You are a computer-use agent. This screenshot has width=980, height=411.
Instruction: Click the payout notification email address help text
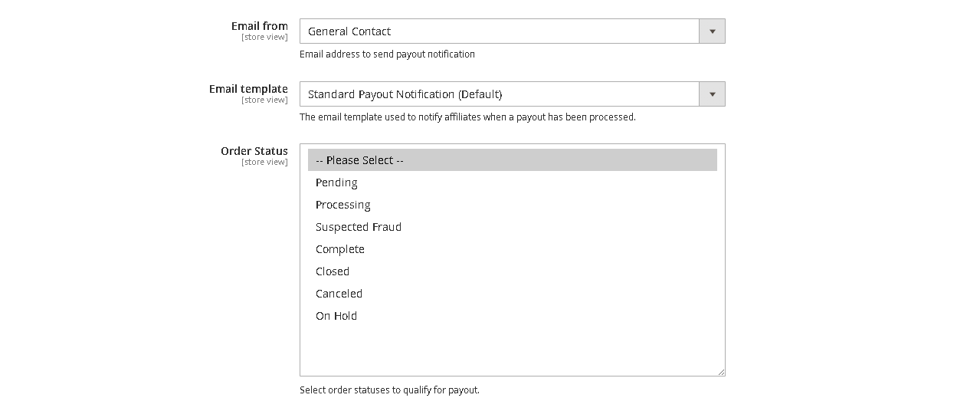pos(387,54)
